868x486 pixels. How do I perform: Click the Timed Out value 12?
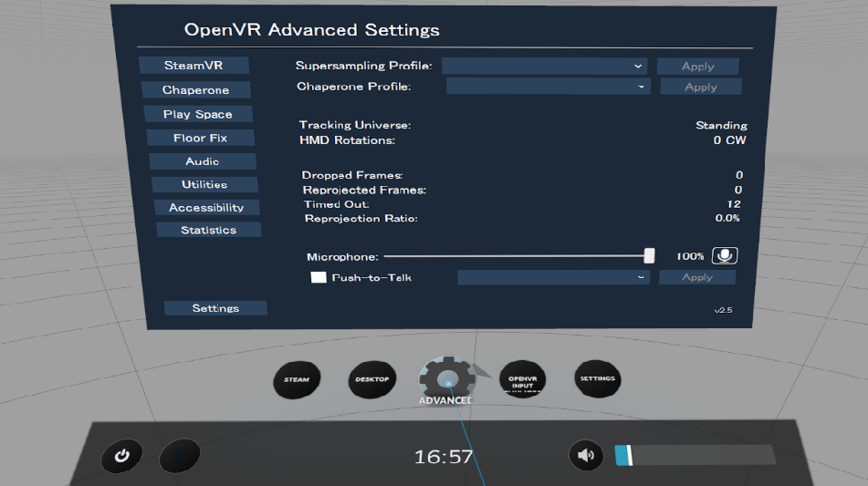point(734,204)
